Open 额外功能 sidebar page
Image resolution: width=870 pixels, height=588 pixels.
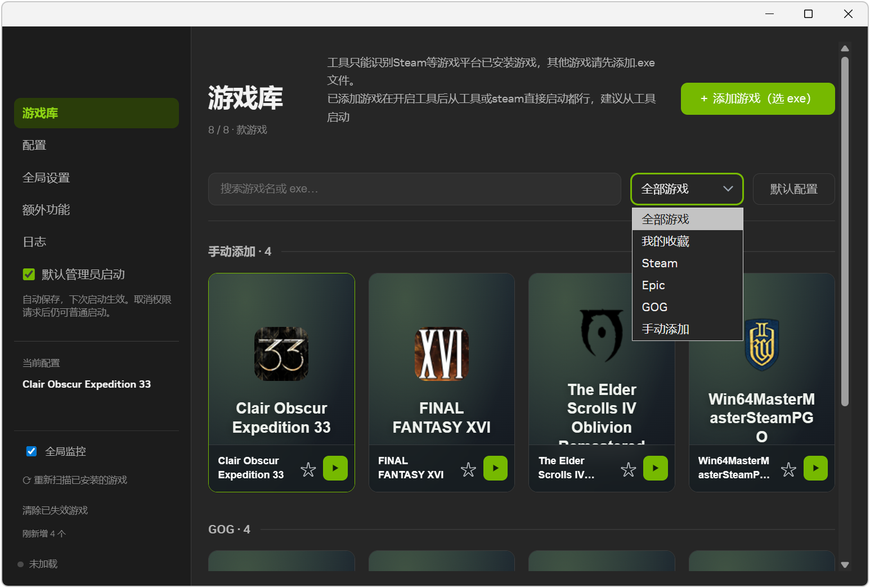pos(96,210)
